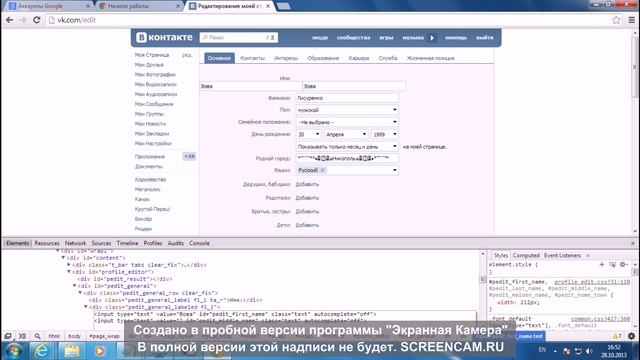Open the DevTools Console tab

point(199,243)
